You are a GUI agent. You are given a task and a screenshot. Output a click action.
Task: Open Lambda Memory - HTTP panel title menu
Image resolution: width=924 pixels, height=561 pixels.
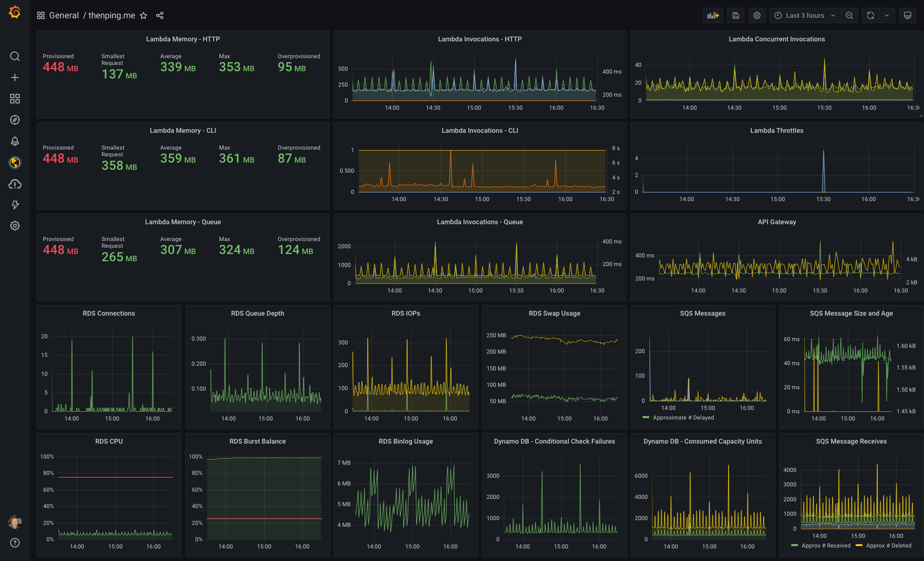tap(183, 39)
